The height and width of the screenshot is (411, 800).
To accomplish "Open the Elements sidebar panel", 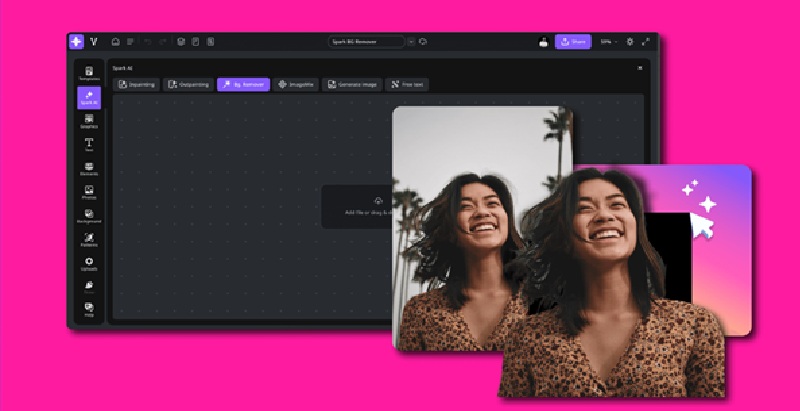I will click(x=89, y=169).
